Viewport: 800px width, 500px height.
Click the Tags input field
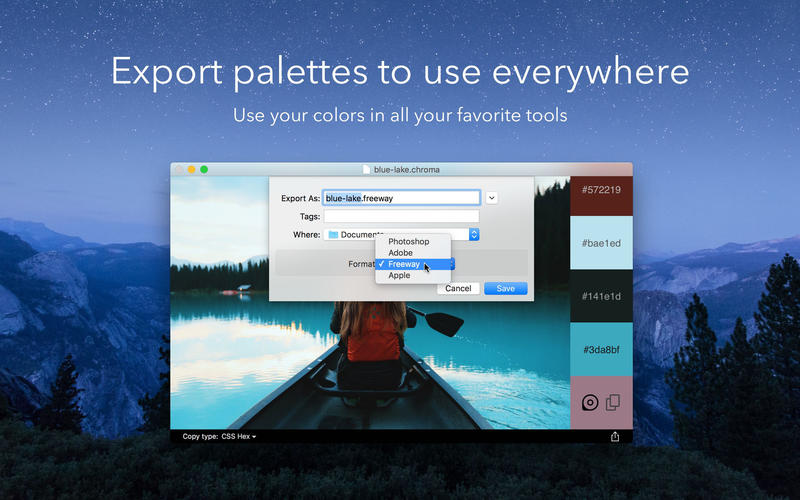[402, 216]
